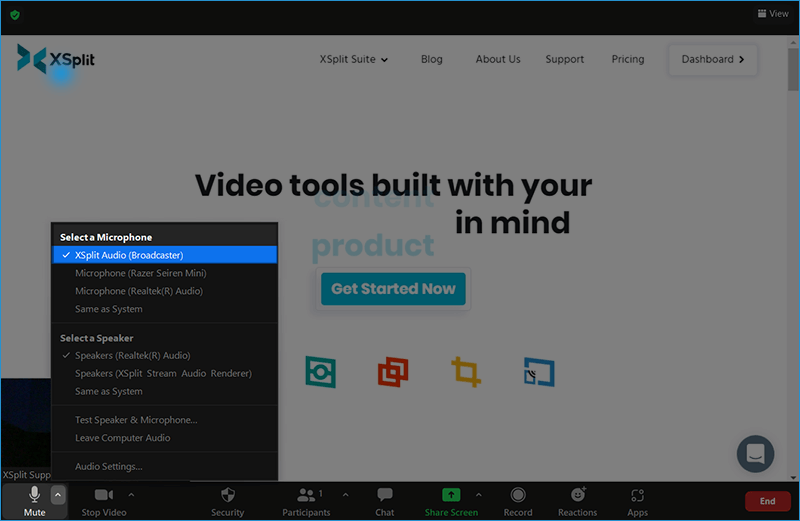The image size is (800, 521).
Task: Open the Chat panel
Action: click(385, 502)
